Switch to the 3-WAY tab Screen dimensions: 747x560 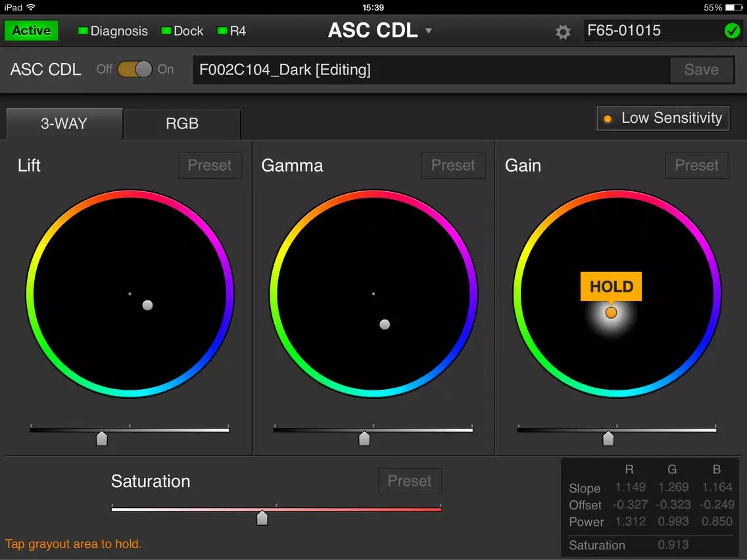64,124
